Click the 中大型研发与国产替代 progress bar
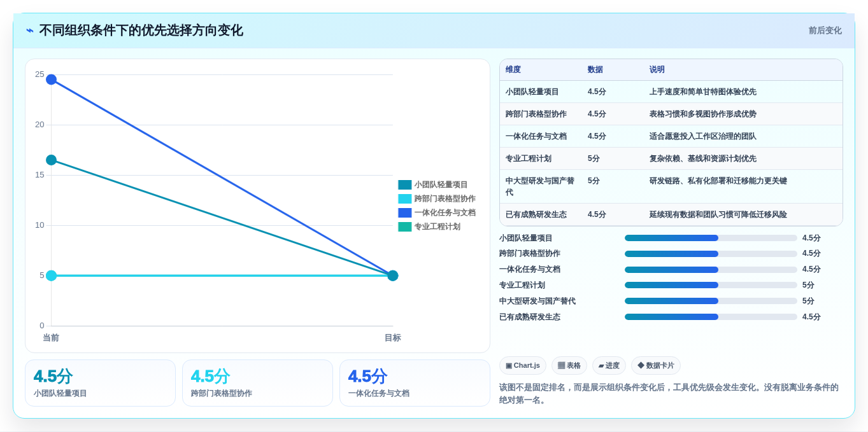Image resolution: width=868 pixels, height=432 pixels. (711, 301)
